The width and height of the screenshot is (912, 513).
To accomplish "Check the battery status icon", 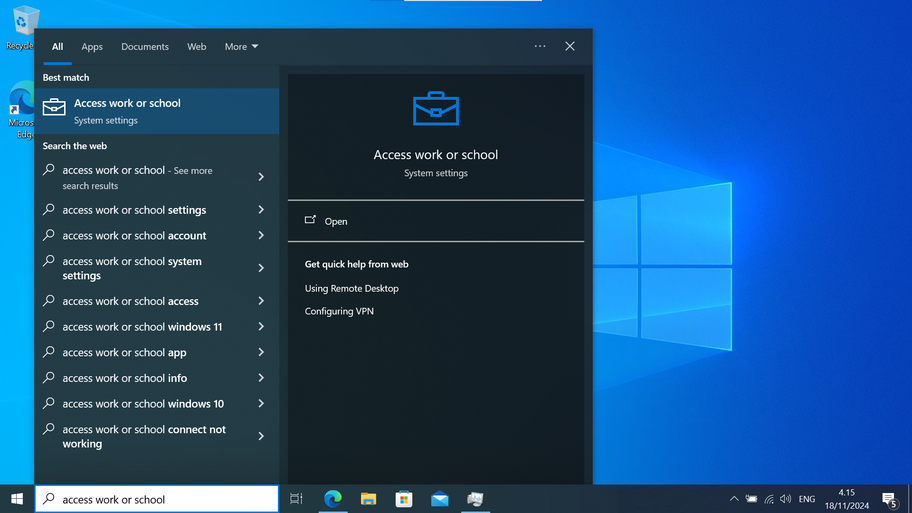I will click(751, 498).
